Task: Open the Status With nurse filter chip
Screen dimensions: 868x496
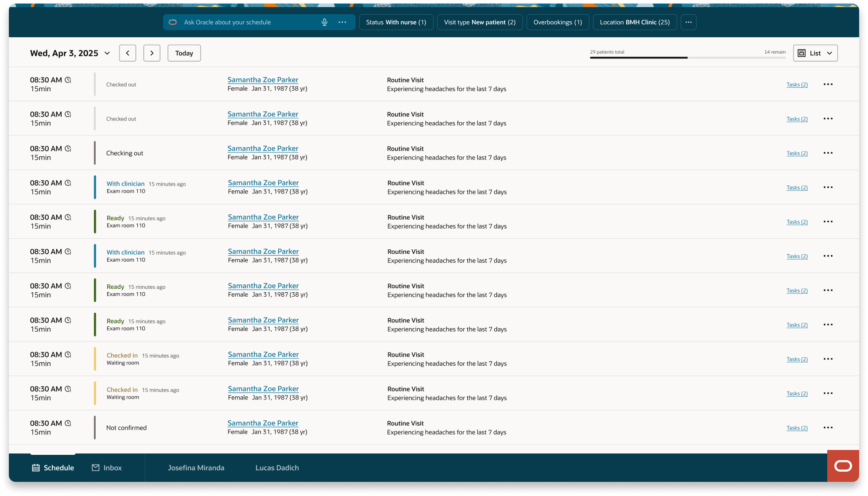Action: (396, 22)
